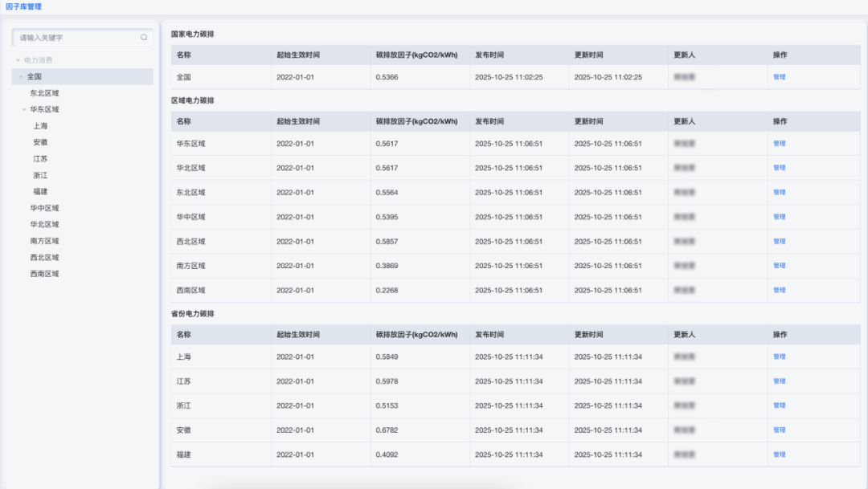The height and width of the screenshot is (489, 868).
Task: Collapse the 全国 tree node arrow
Action: coord(21,77)
